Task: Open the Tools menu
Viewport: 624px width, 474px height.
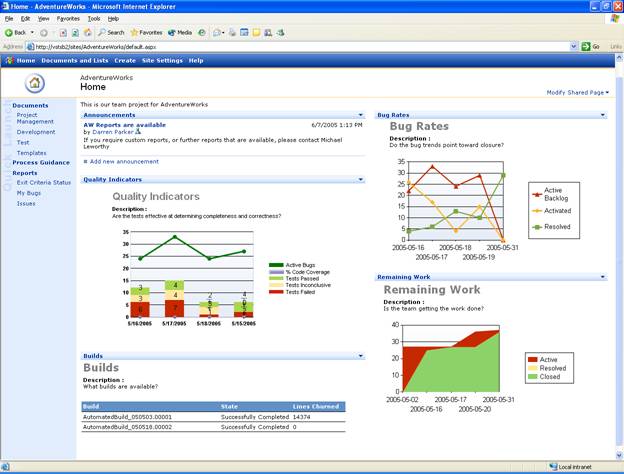Action: [x=94, y=19]
